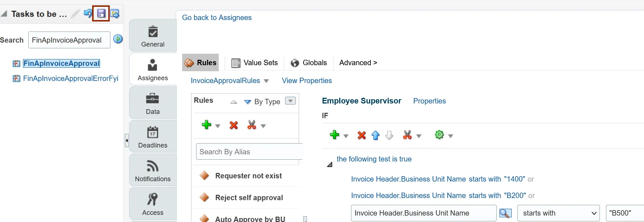Open the View Properties link
This screenshot has height=222, width=644.
[x=307, y=81]
